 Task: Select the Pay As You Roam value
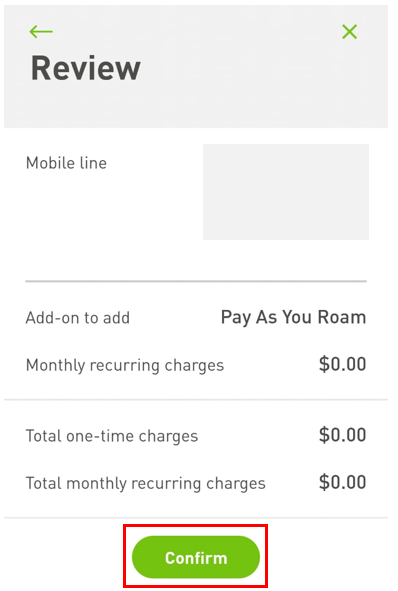coord(293,317)
